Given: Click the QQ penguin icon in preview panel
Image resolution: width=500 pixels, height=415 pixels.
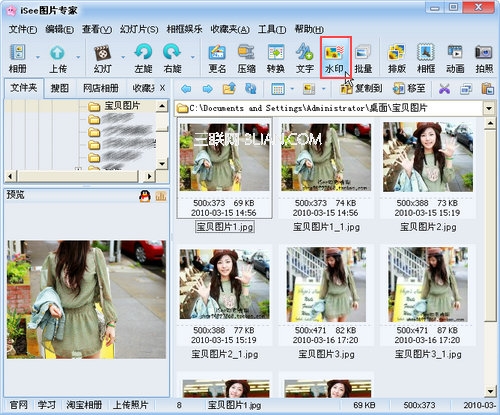Looking at the screenshot, I should coord(145,196).
